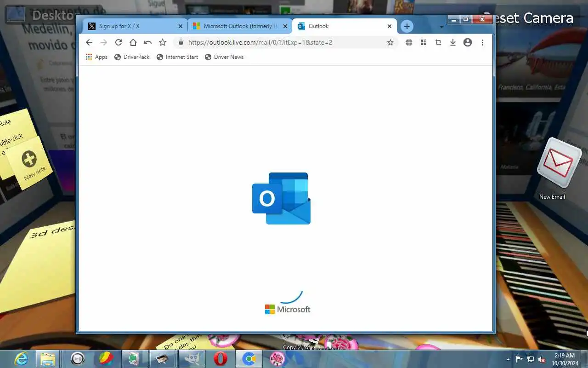Close the 'Sign up for X / X' tab
Viewport: 588px width, 368px height.
[181, 26]
